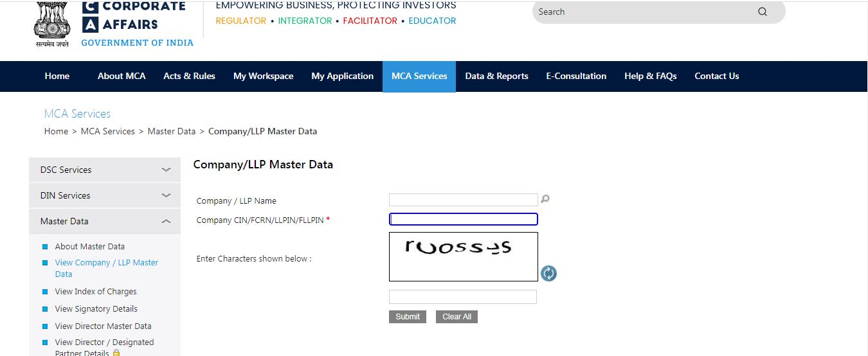Viewport: 868px width, 356px height.
Task: Click the company name lookup magnifier icon
Action: pos(545,199)
